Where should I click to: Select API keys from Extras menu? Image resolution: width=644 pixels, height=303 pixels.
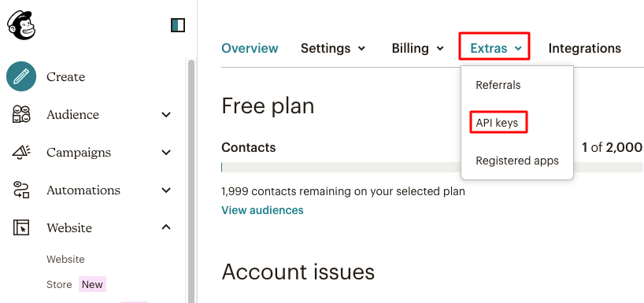pyautogui.click(x=498, y=122)
